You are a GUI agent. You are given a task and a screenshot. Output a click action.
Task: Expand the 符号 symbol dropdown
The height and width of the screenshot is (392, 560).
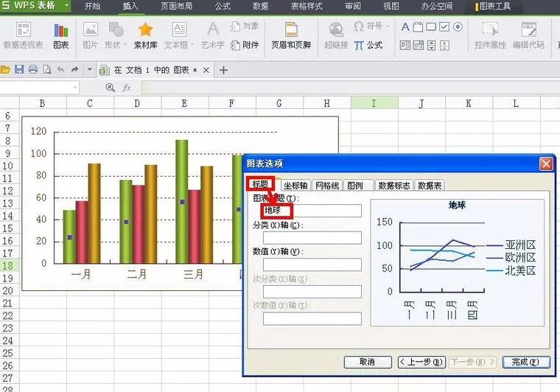(388, 27)
